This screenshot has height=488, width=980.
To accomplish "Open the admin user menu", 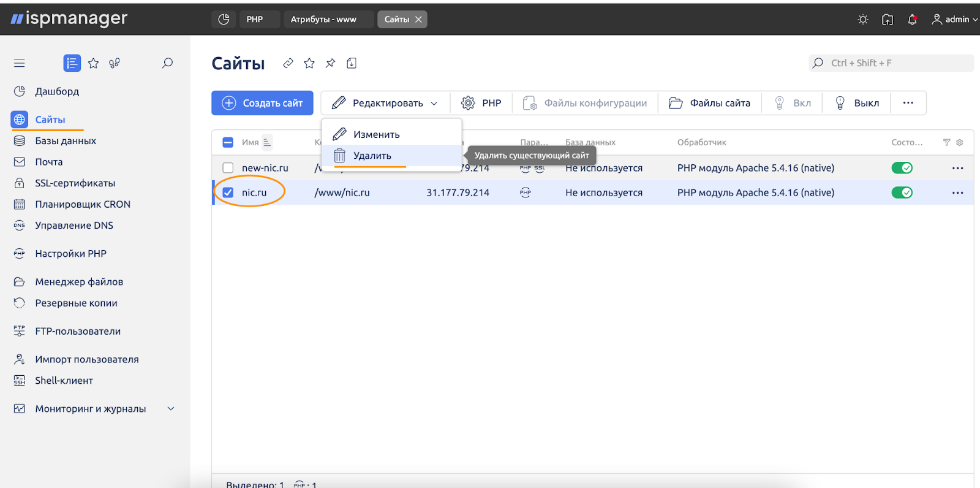I will point(954,20).
